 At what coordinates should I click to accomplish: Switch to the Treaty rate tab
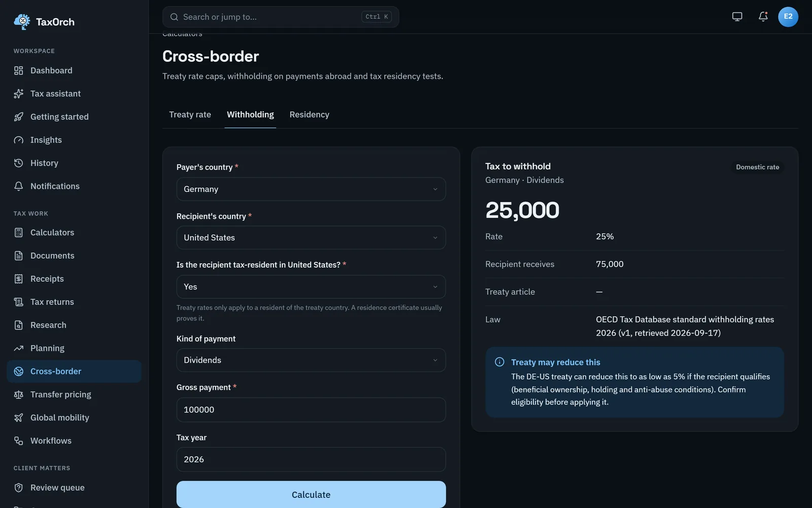click(190, 115)
